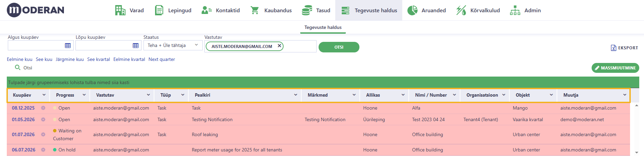Image resolution: width=644 pixels, height=163 pixels.
Task: Export the table with EKSPORT
Action: coord(624,48)
